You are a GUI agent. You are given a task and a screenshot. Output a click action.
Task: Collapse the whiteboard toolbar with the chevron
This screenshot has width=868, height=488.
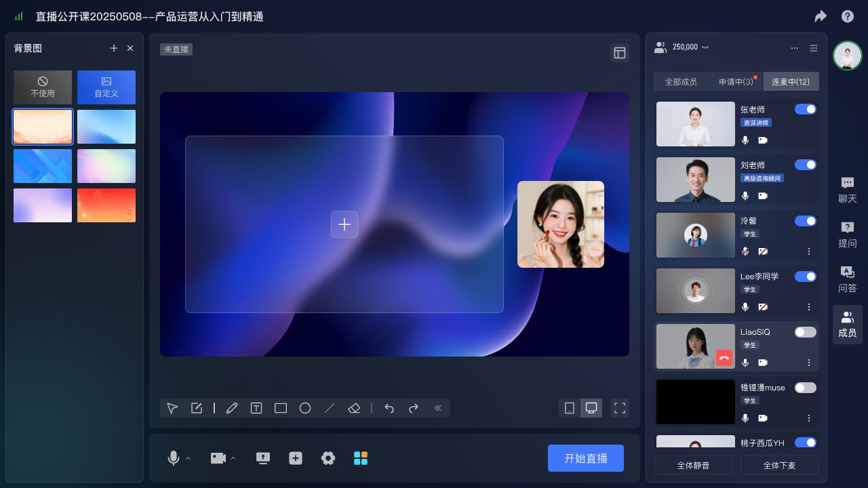[438, 408]
